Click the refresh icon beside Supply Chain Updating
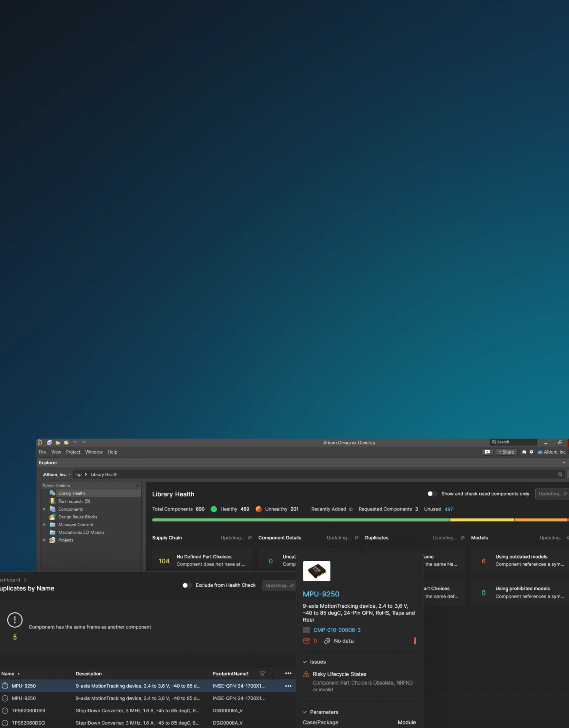This screenshot has width=569, height=728. [250, 538]
